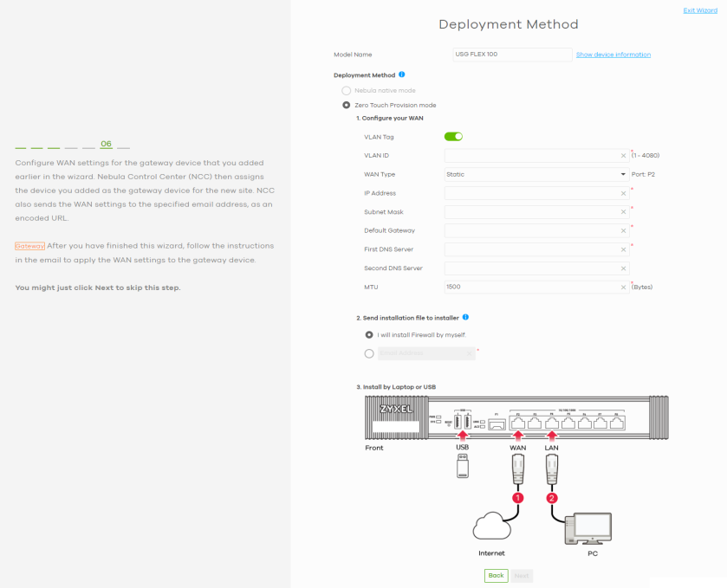Clear Subnet Mask field via X icon

(x=623, y=212)
